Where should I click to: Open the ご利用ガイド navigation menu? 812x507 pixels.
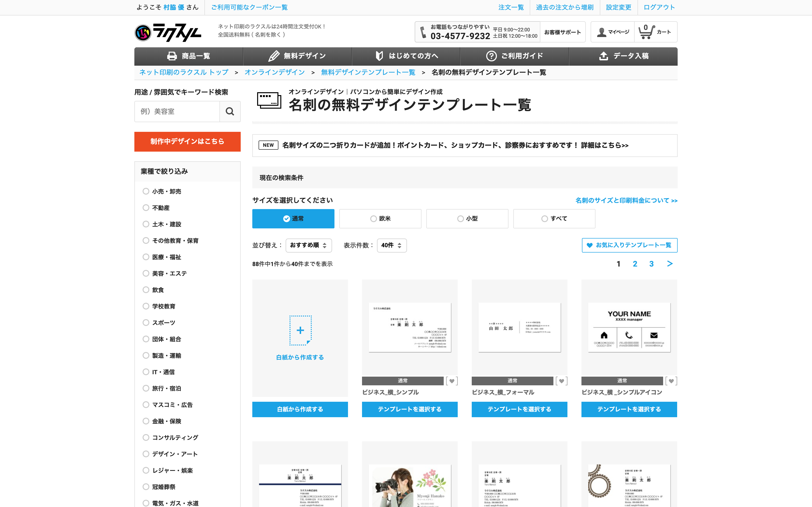click(x=514, y=56)
